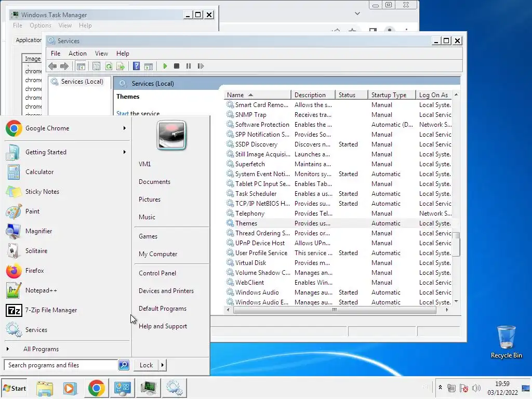Launch Paint from the Start menu
Viewport: 532px width, 399px height.
67,211
